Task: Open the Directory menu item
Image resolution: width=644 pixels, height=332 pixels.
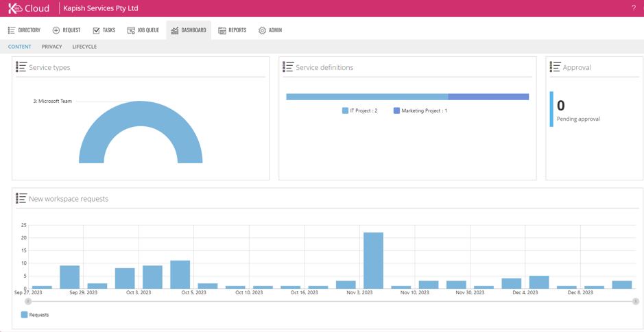Action: click(24, 30)
